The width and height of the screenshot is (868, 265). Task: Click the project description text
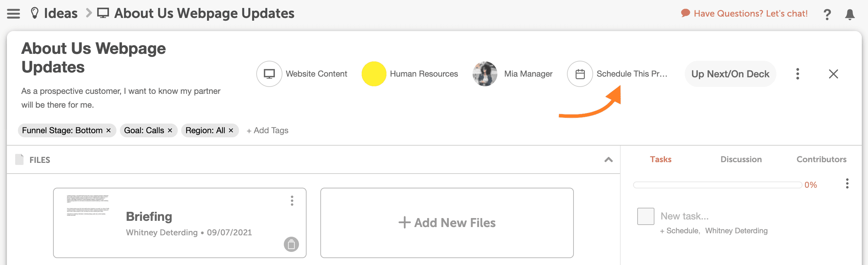coord(121,98)
